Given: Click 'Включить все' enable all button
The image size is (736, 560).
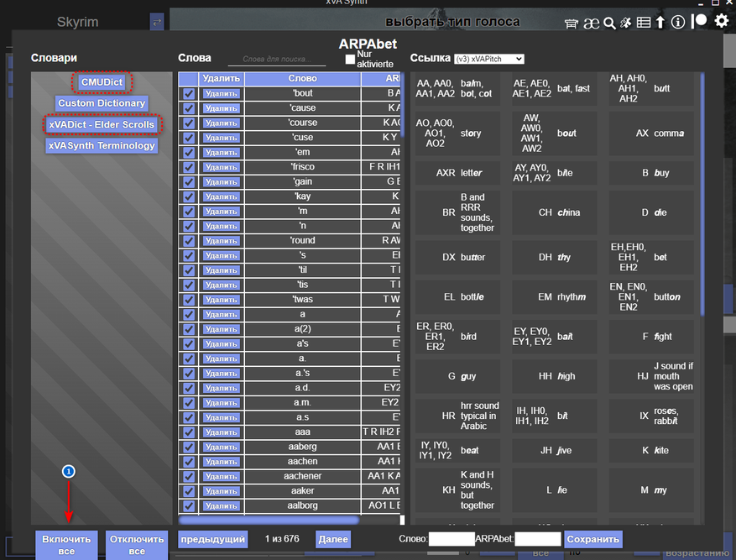Looking at the screenshot, I should [x=66, y=545].
